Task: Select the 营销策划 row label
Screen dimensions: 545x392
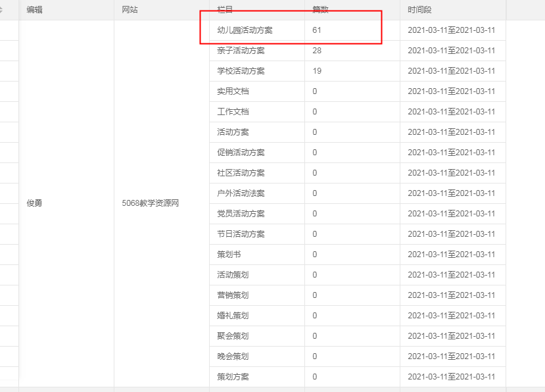Action: (233, 295)
